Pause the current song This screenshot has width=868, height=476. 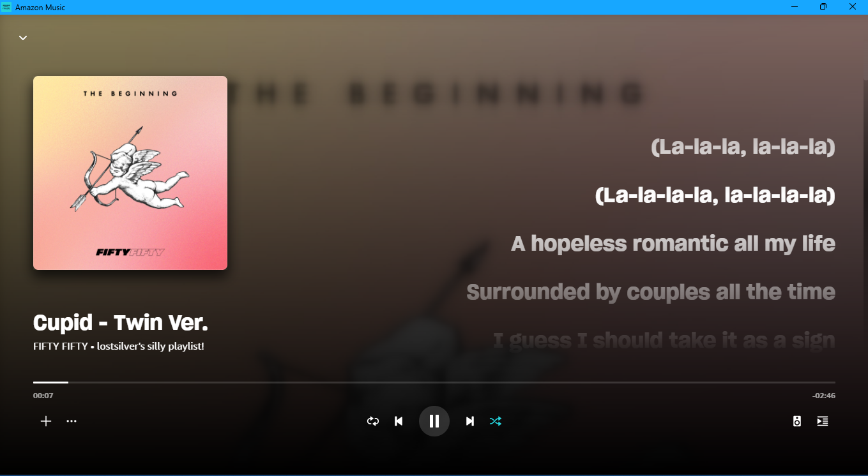(434, 421)
